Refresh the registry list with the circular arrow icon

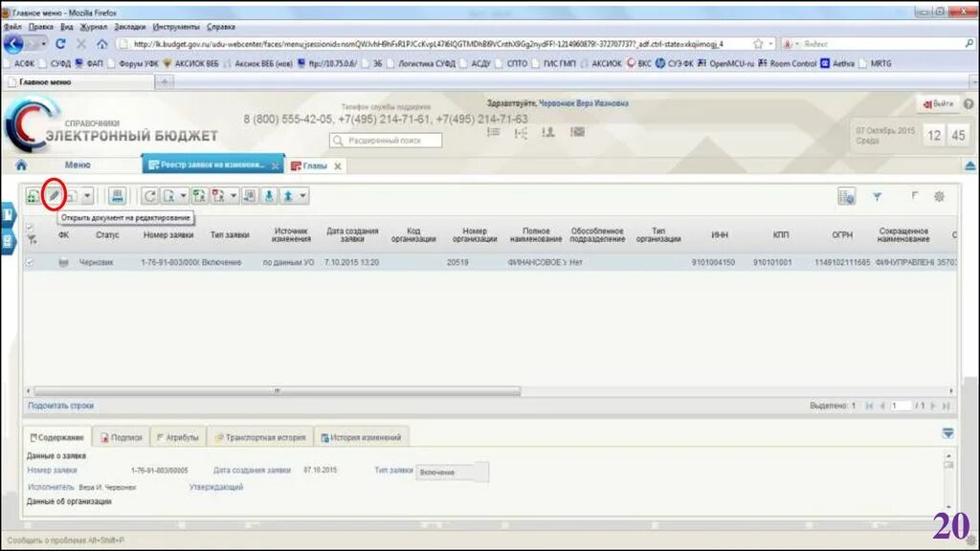coord(150,196)
